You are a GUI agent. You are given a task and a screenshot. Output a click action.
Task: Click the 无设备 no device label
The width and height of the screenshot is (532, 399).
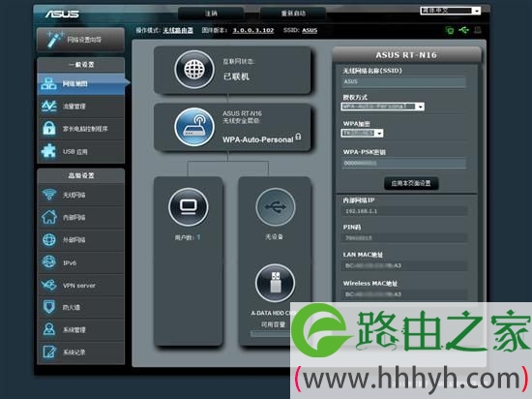[274, 236]
